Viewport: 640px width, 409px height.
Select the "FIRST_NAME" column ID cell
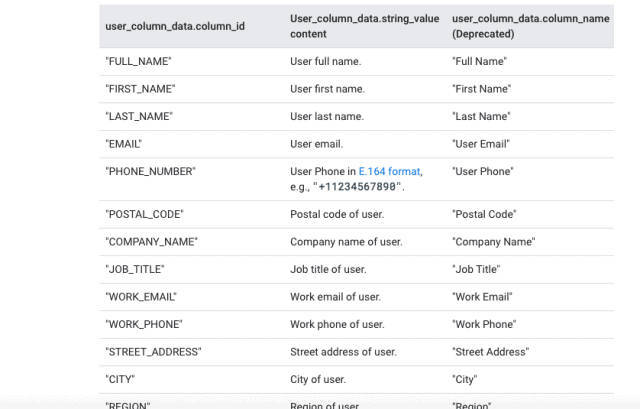tap(140, 89)
